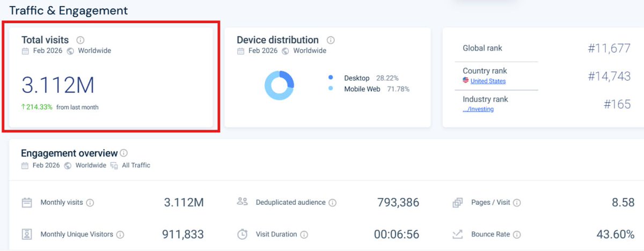
Task: Click the 00:06:56 visit duration value
Action: click(397, 234)
